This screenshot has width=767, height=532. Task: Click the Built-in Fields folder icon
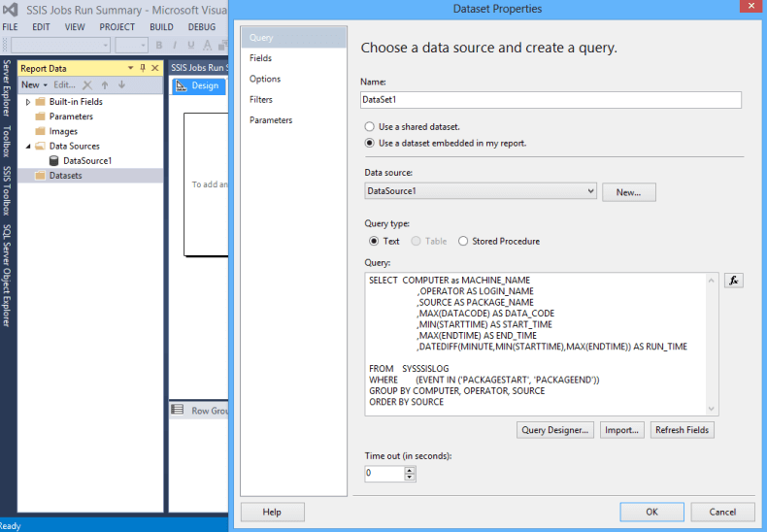click(40, 102)
